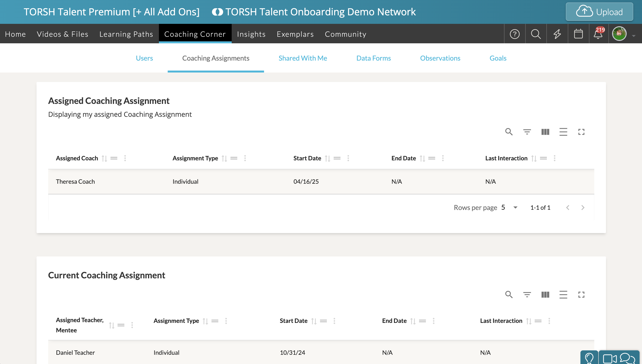Screen dimensions: 642x364
Task: Open the calendar icon in top bar
Action: 578,34
